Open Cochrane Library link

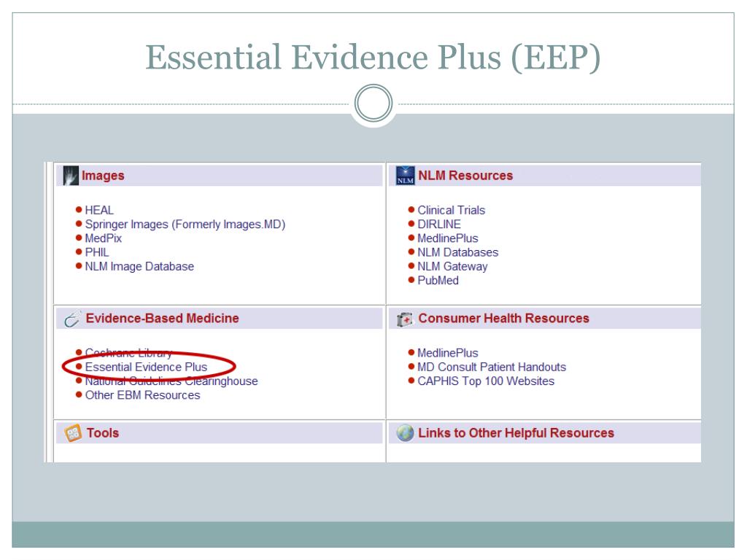tap(128, 353)
